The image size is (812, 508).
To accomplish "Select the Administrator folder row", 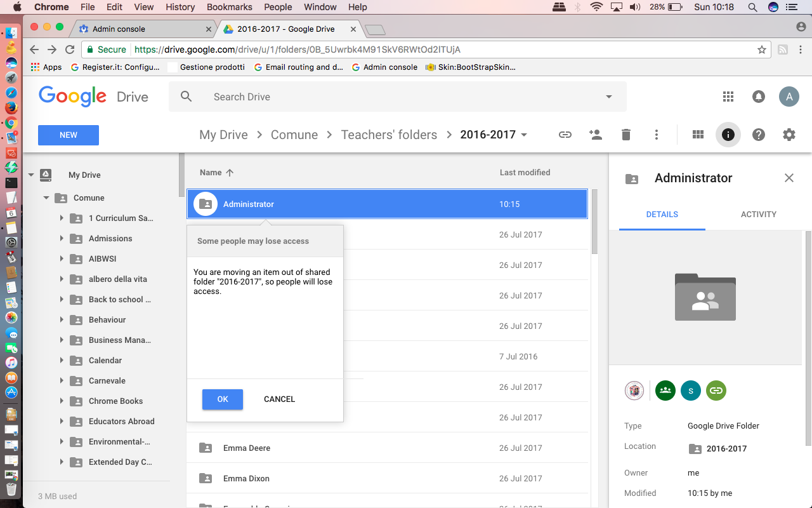I will tap(388, 204).
